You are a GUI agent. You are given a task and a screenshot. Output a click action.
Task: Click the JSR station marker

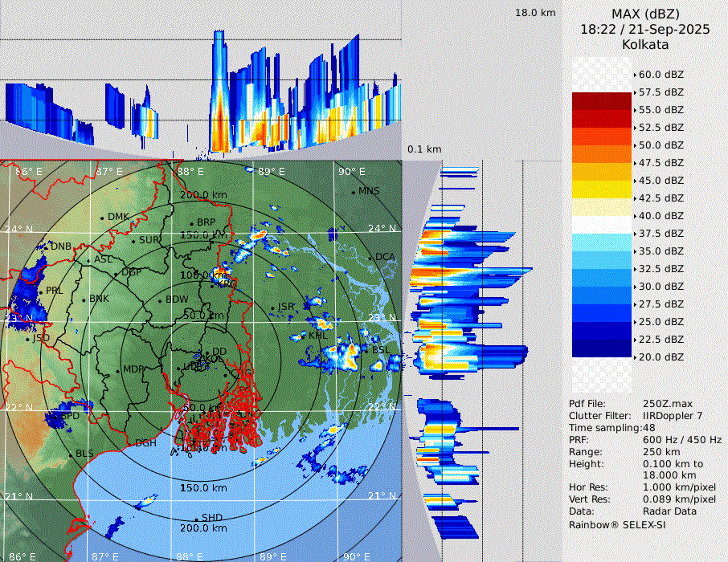tap(272, 307)
